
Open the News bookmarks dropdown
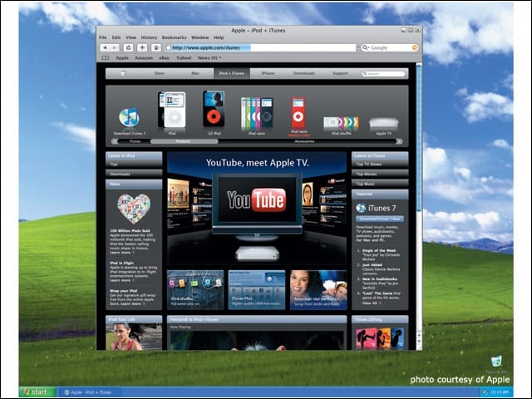pyautogui.click(x=209, y=58)
